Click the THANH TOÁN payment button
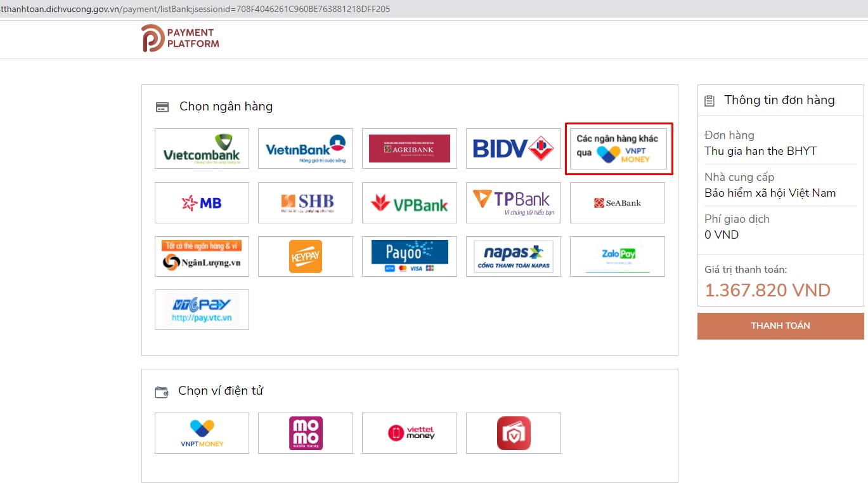868x483 pixels. pyautogui.click(x=781, y=326)
